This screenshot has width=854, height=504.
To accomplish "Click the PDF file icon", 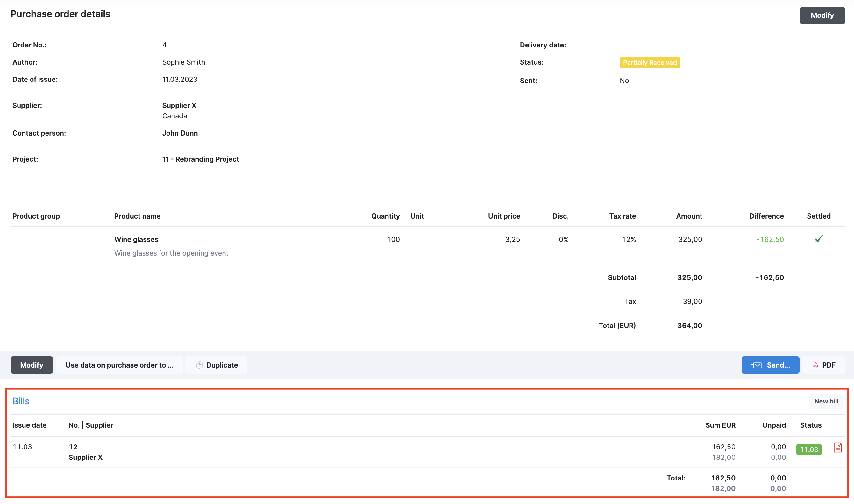I will pyautogui.click(x=815, y=365).
